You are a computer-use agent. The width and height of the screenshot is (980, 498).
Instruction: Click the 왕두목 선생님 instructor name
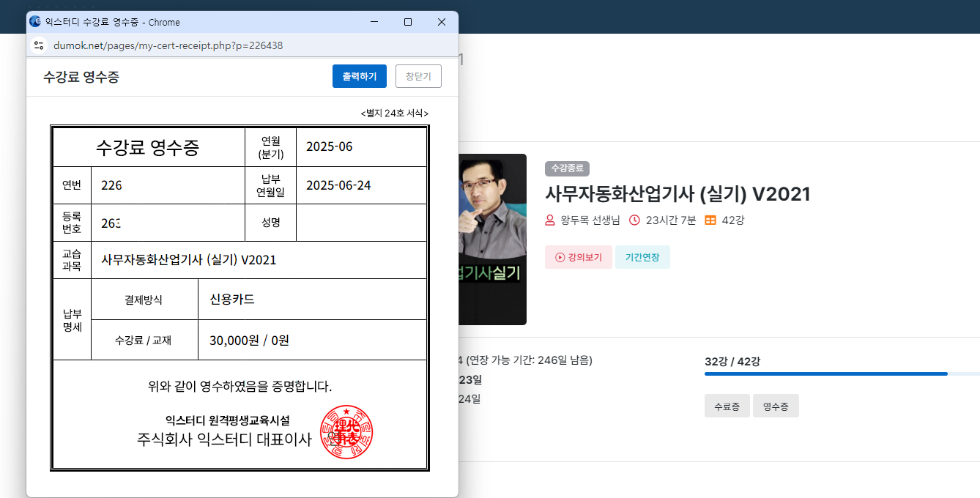point(590,220)
